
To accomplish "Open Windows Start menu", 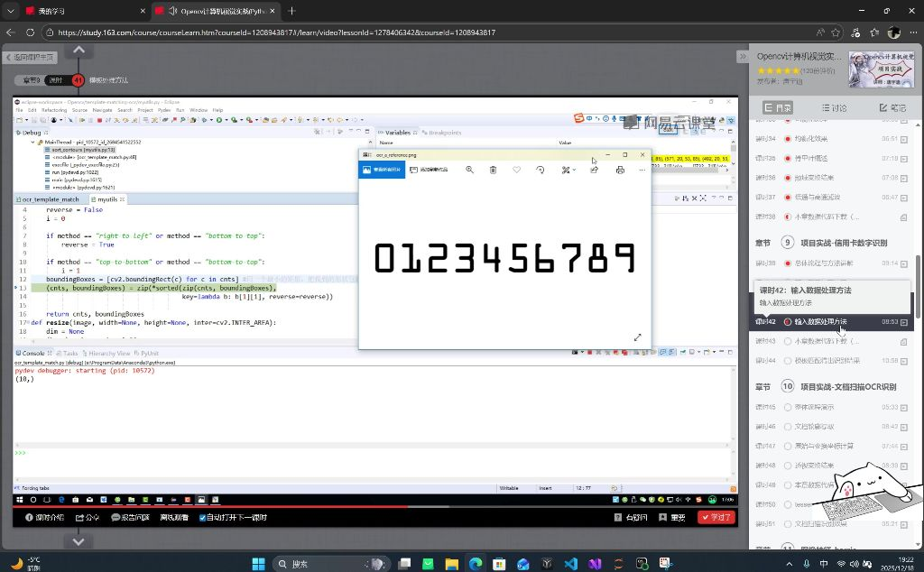I will (x=258, y=564).
